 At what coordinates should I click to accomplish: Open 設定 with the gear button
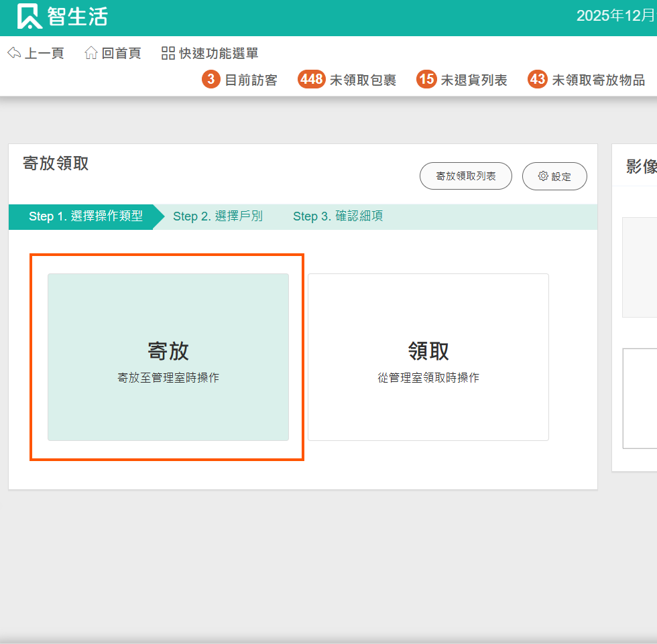coord(554,176)
